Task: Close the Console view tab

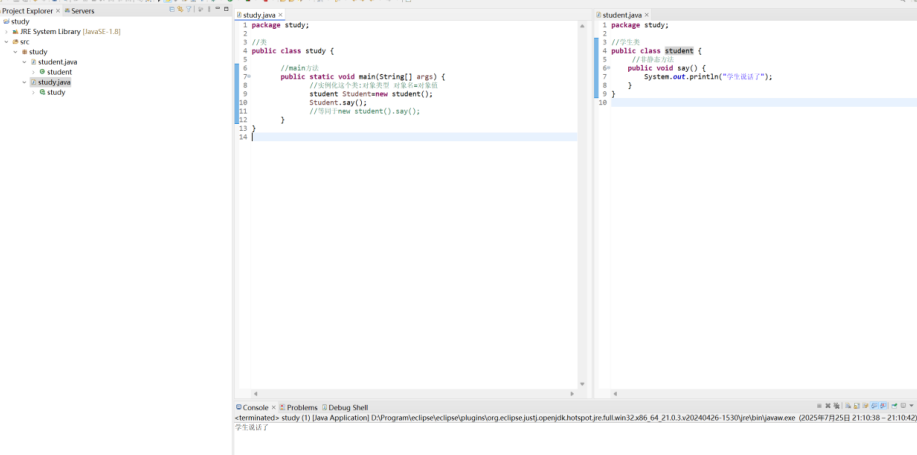Action: [273, 408]
